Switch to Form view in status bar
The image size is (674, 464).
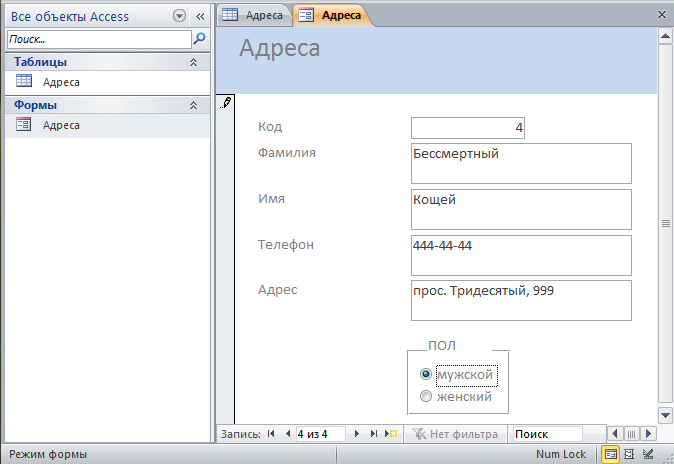pyautogui.click(x=610, y=454)
